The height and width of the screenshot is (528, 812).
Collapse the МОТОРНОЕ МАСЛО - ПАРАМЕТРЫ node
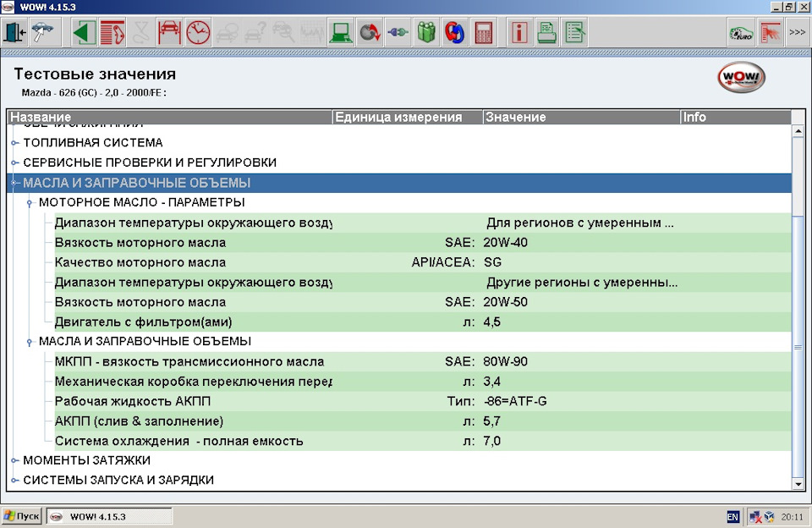coord(30,203)
